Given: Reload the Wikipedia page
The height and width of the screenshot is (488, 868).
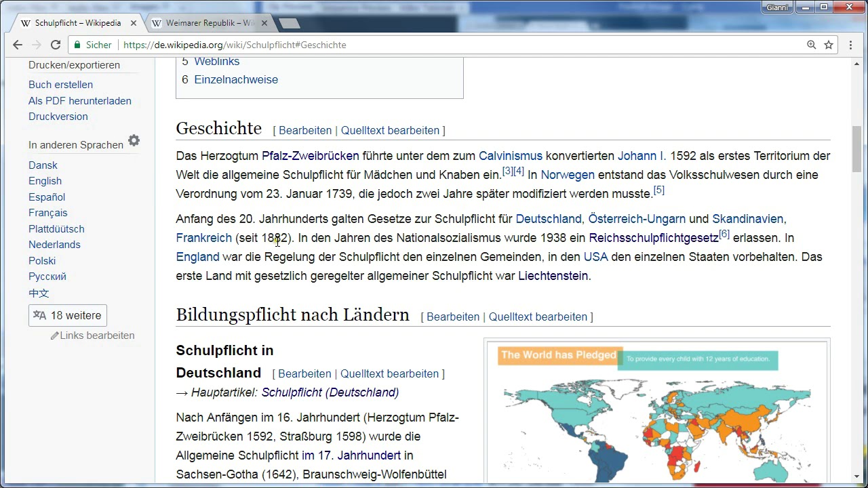Looking at the screenshot, I should (x=56, y=45).
